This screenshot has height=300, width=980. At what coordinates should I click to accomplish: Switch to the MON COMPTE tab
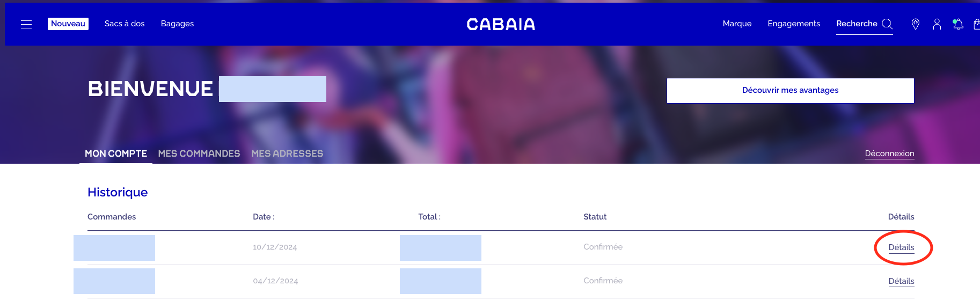pyautogui.click(x=116, y=153)
